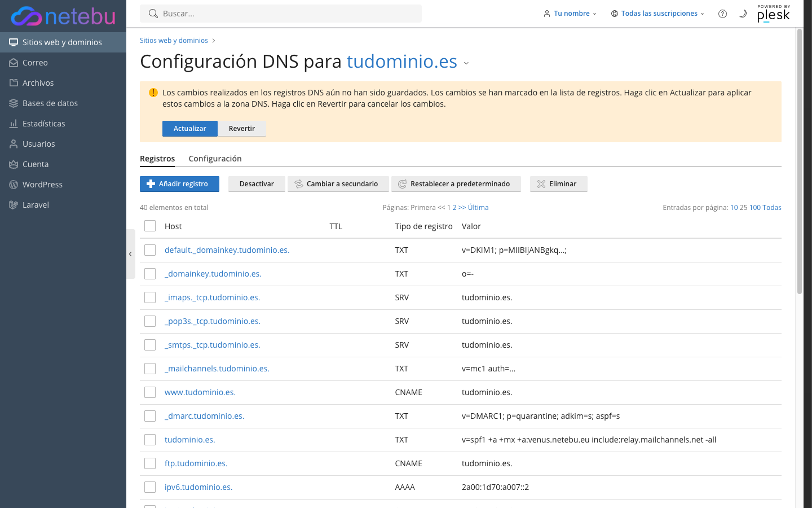Open the Tu nombre account dropdown

[571, 14]
